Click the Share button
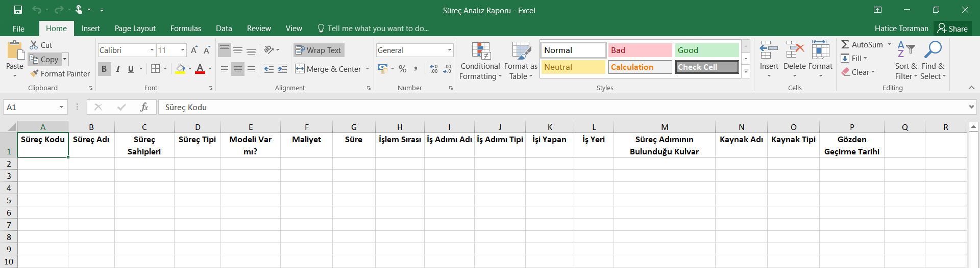This screenshot has width=980, height=268. (x=952, y=29)
